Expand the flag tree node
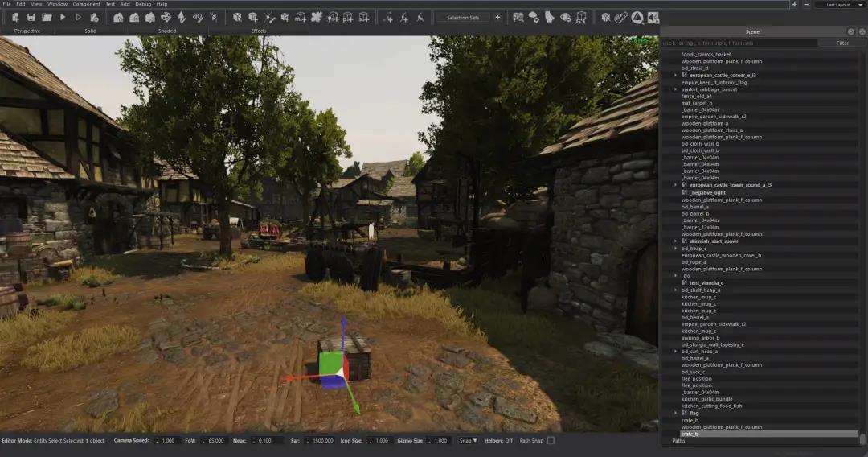The width and height of the screenshot is (868, 457). click(675, 414)
